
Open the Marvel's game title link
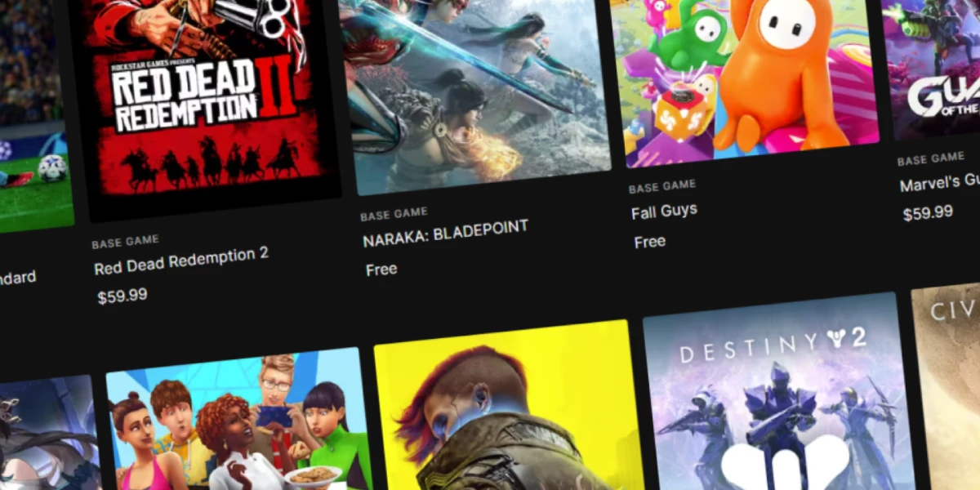click(939, 182)
